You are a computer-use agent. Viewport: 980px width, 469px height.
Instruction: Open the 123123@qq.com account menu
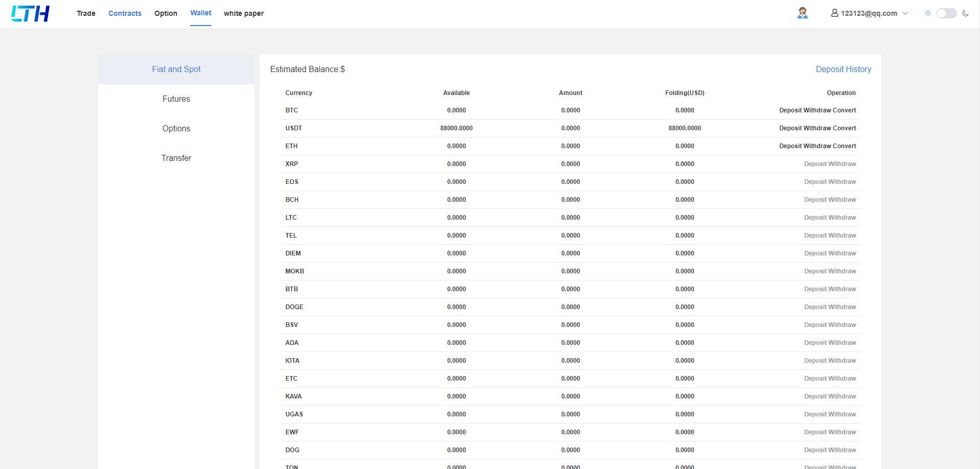pyautogui.click(x=869, y=13)
